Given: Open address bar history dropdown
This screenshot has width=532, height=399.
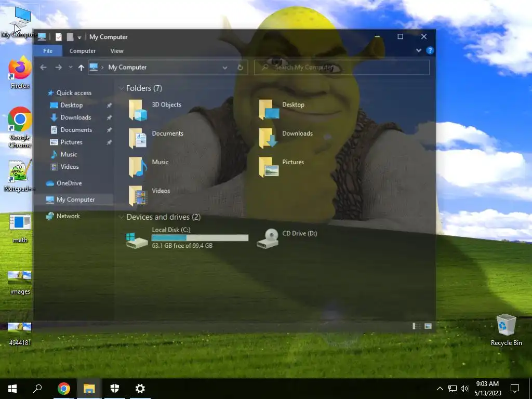Looking at the screenshot, I should [224, 68].
